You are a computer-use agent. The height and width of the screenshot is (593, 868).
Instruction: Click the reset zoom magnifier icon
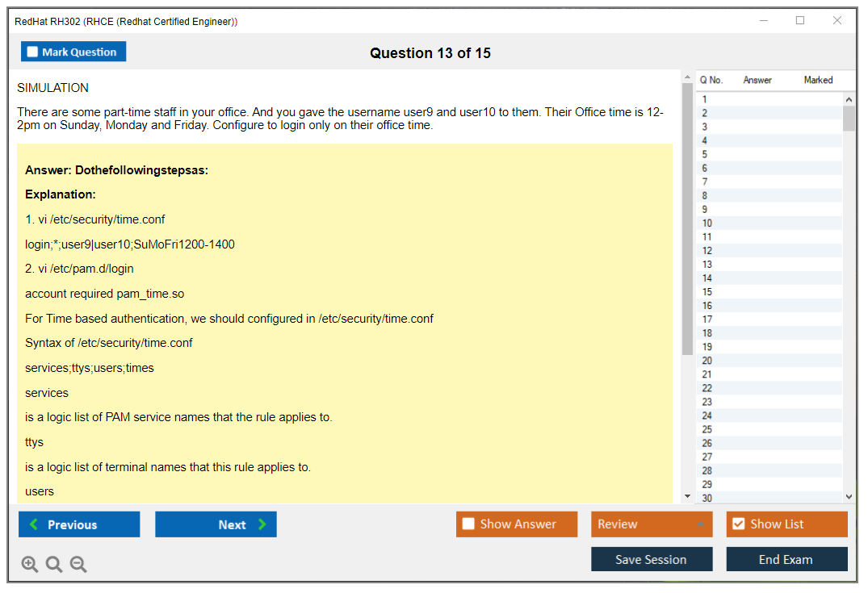click(x=54, y=565)
